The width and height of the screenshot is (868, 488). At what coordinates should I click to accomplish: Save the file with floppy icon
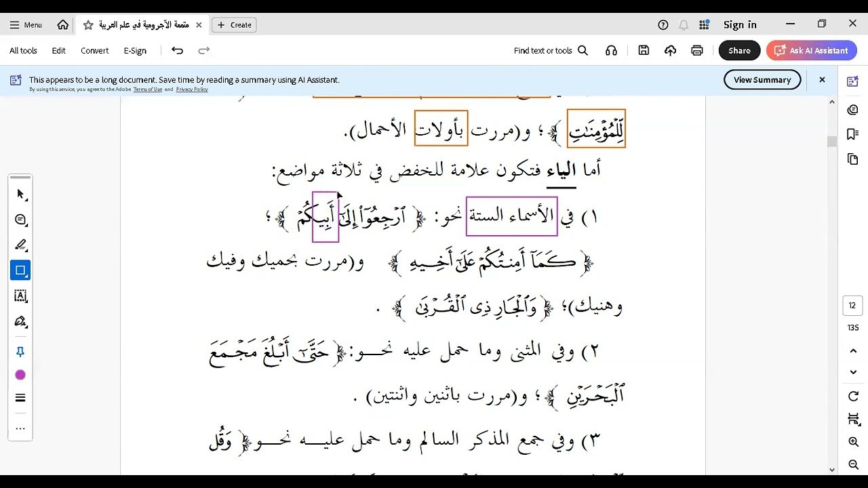[644, 50]
